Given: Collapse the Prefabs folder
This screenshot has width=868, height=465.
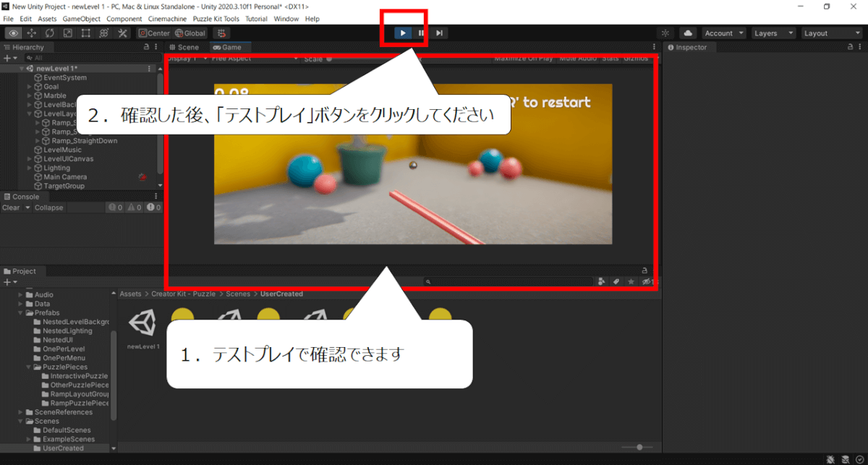Looking at the screenshot, I should click(21, 313).
